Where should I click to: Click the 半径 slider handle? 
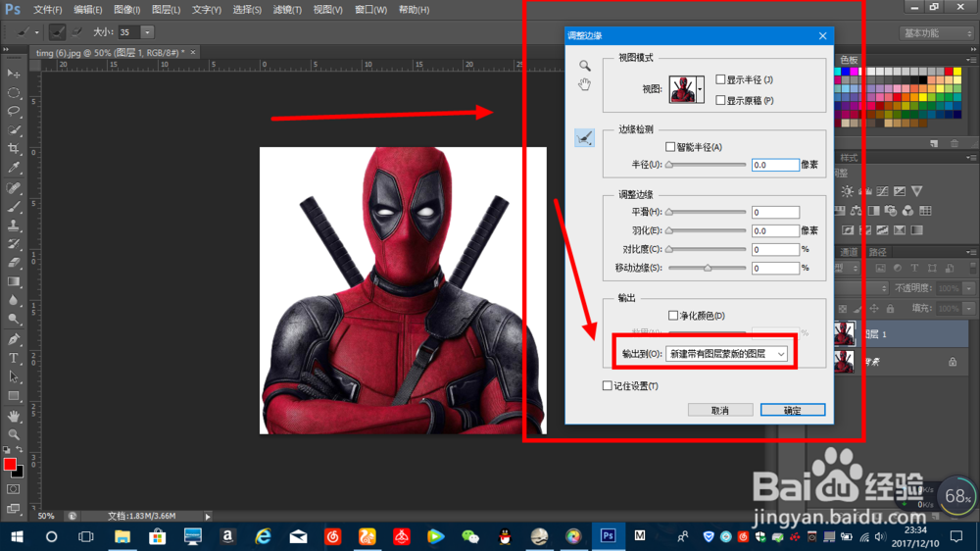(x=669, y=165)
